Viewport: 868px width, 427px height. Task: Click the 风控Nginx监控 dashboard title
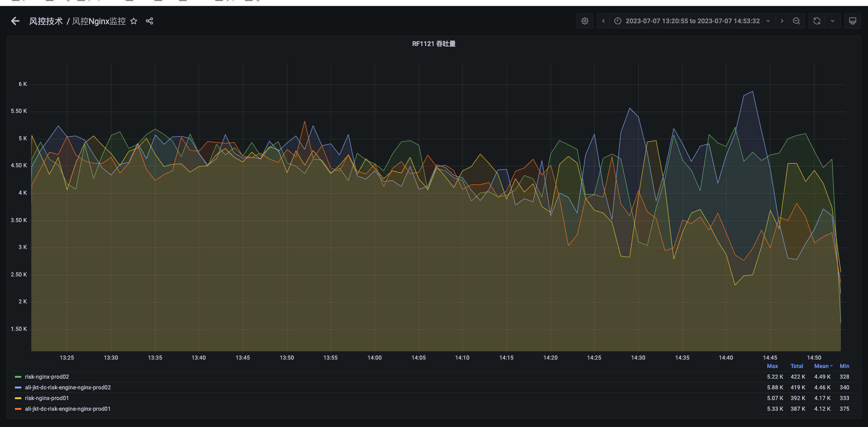(99, 21)
